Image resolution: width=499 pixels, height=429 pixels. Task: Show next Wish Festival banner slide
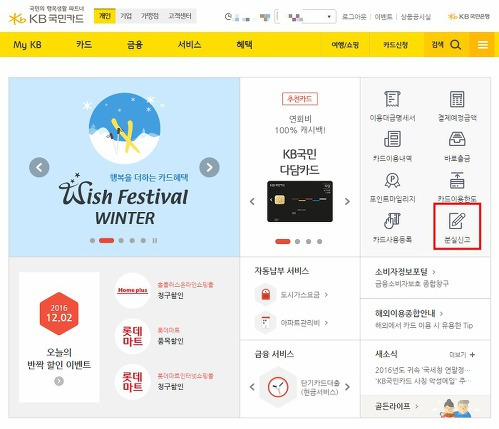point(209,167)
